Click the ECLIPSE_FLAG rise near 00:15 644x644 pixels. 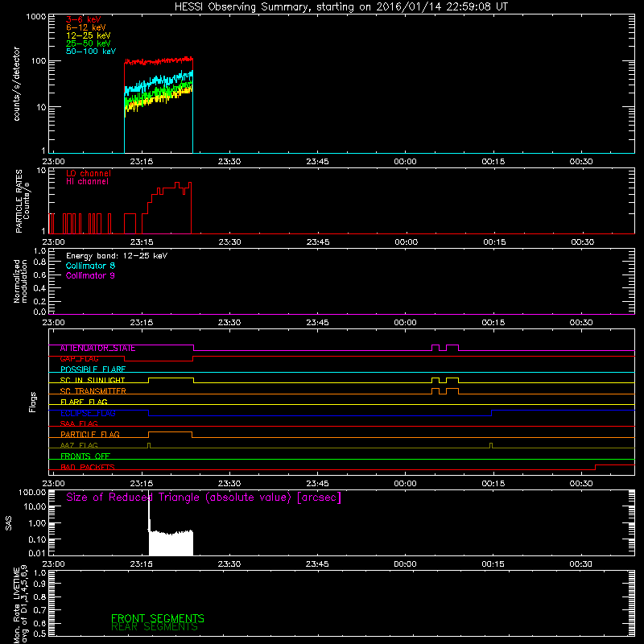click(x=492, y=413)
